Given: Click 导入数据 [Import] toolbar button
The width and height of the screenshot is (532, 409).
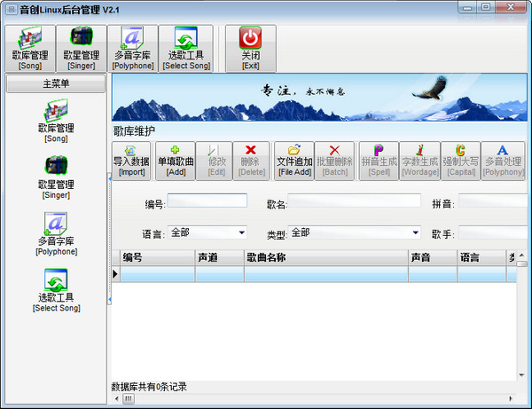Looking at the screenshot, I should point(131,161).
